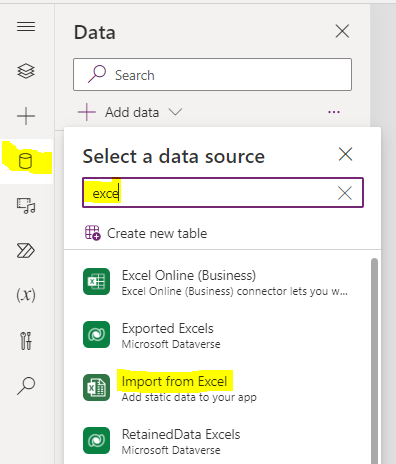Open the Tree view layers icon

[26, 71]
